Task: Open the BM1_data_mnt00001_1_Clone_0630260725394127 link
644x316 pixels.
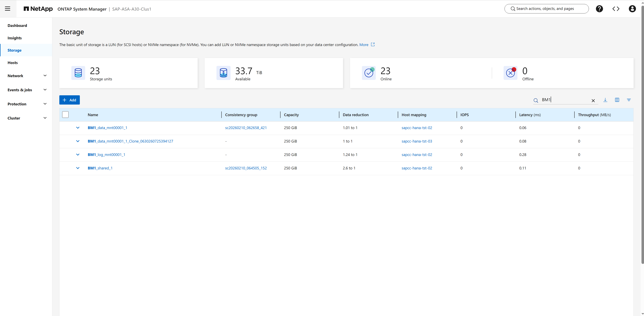Action: click(131, 141)
